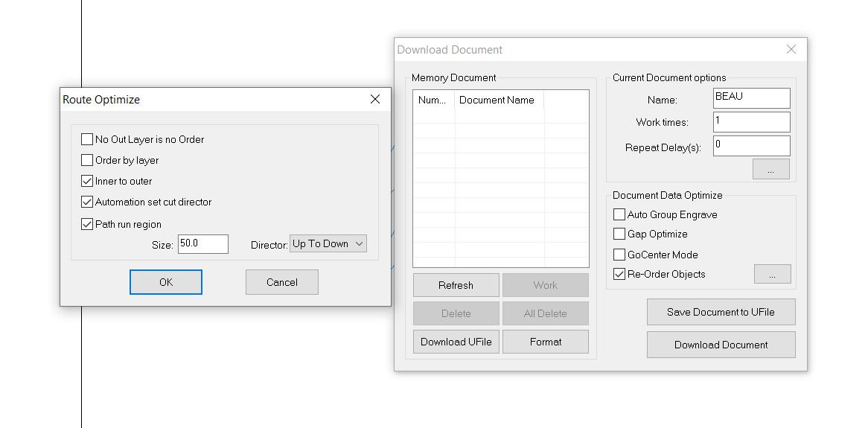Enable Auto Group Engrave
The height and width of the screenshot is (428, 868).
619,214
